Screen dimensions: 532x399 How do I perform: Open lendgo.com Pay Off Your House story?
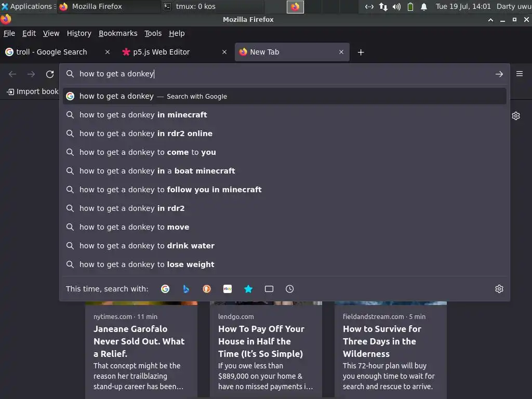pyautogui.click(x=266, y=350)
